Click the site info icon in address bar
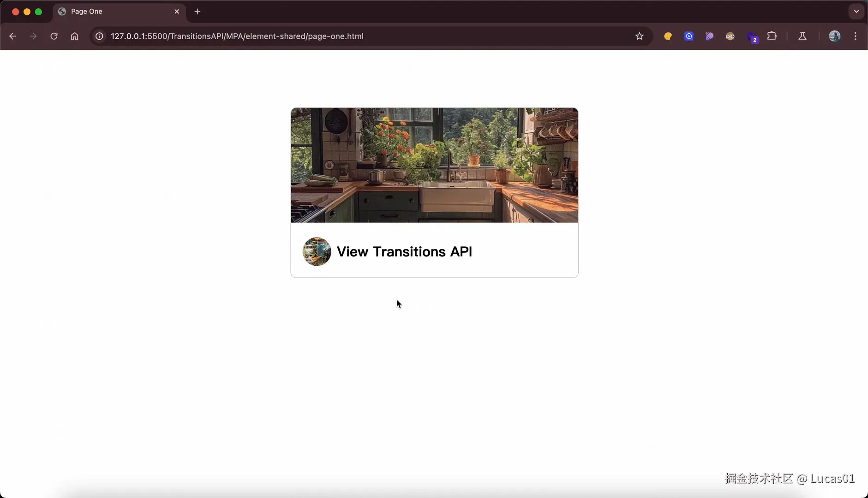The image size is (868, 498). tap(99, 36)
